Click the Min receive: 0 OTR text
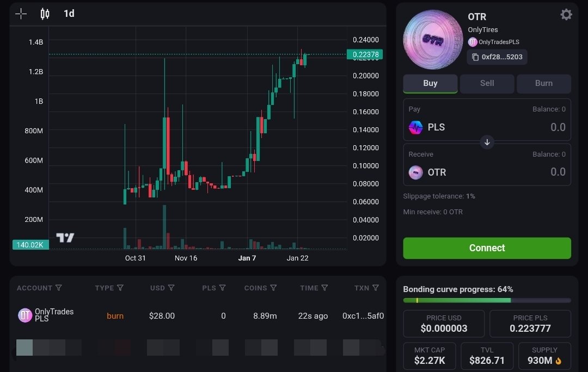The width and height of the screenshot is (588, 372). click(x=433, y=212)
